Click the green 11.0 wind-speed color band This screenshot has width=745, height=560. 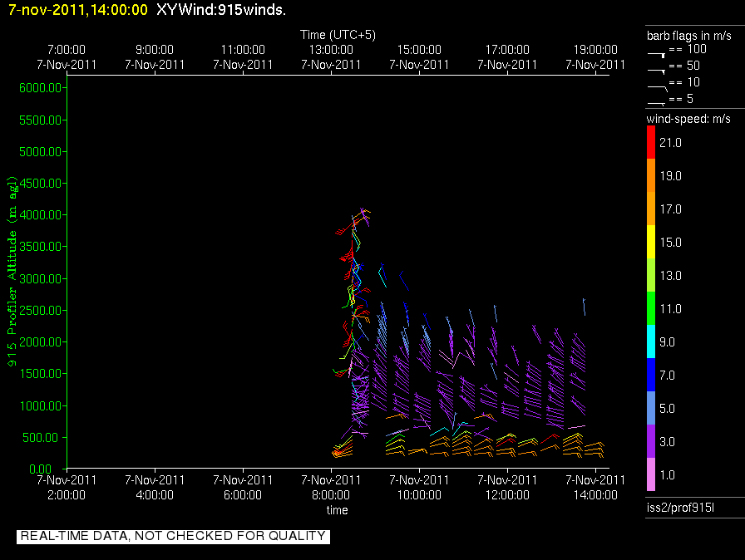(x=651, y=308)
